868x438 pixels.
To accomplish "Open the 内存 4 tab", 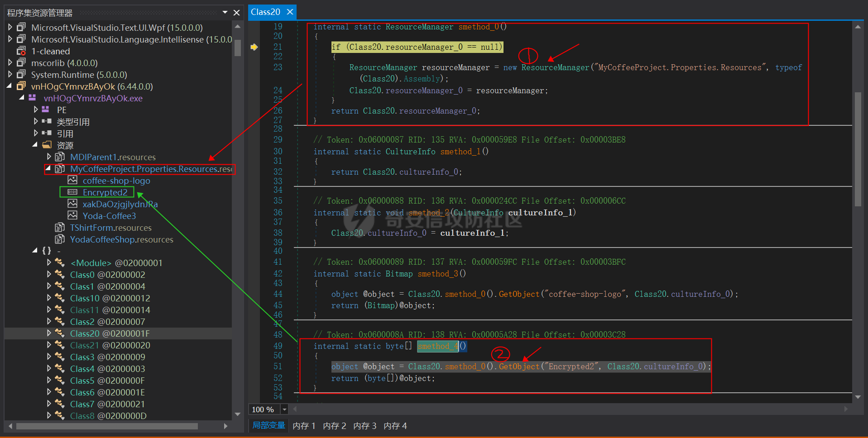I will click(395, 426).
